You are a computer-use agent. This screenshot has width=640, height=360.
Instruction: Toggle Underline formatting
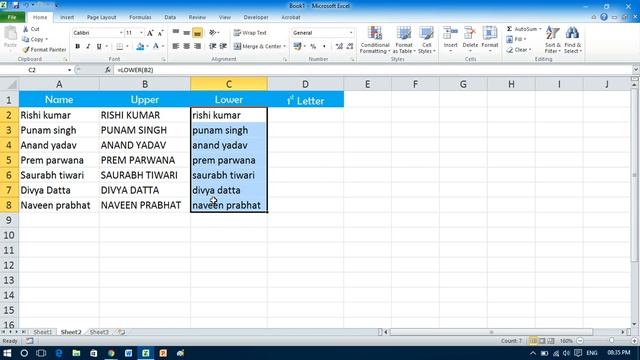99,47
